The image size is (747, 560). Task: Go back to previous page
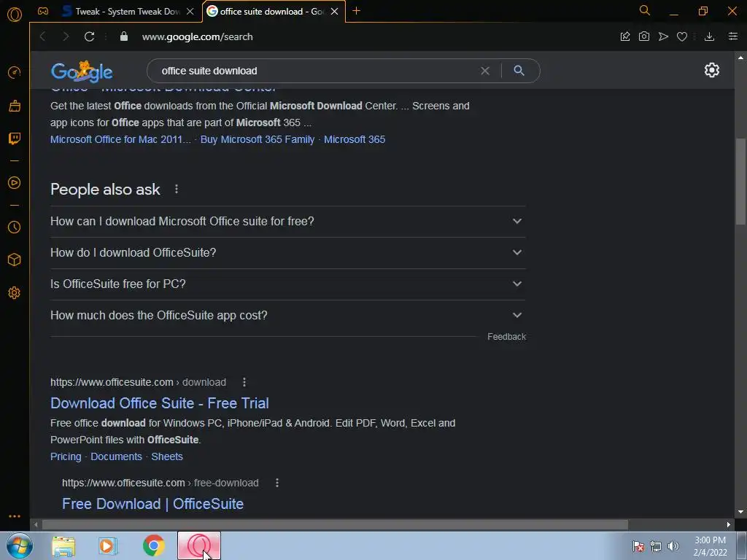coord(43,36)
